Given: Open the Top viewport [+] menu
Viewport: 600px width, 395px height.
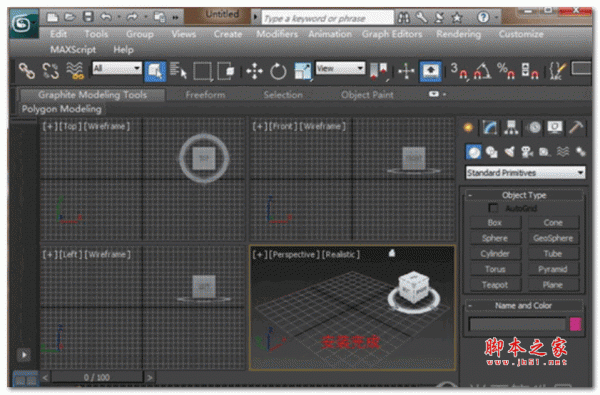Looking at the screenshot, I should pyautogui.click(x=50, y=126).
